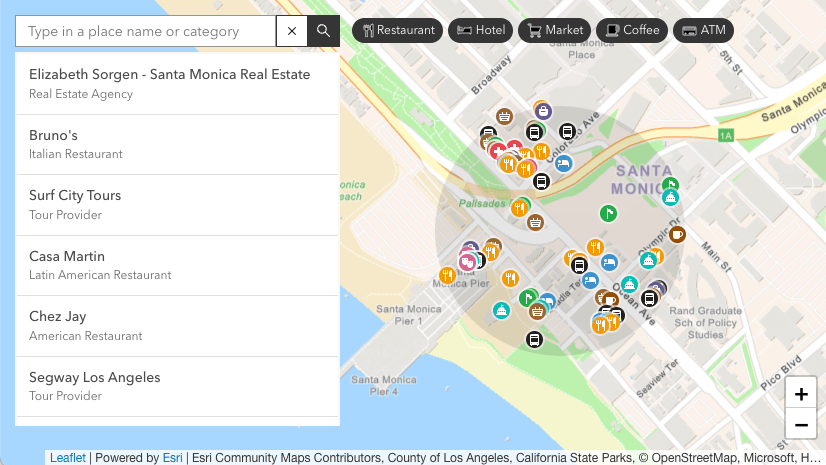
Task: Show ATM locations on map
Action: [x=703, y=30]
